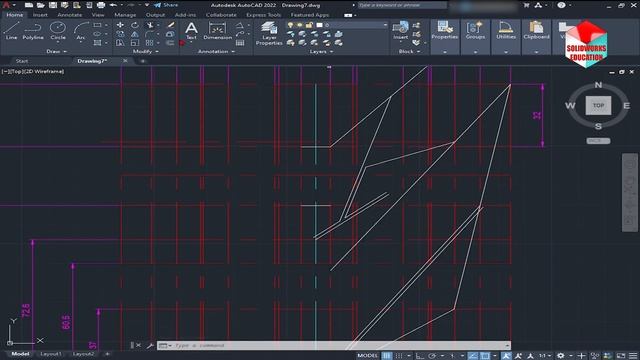The width and height of the screenshot is (640, 360).
Task: Click the Save icon in quick access toolbar
Action: point(53,5)
